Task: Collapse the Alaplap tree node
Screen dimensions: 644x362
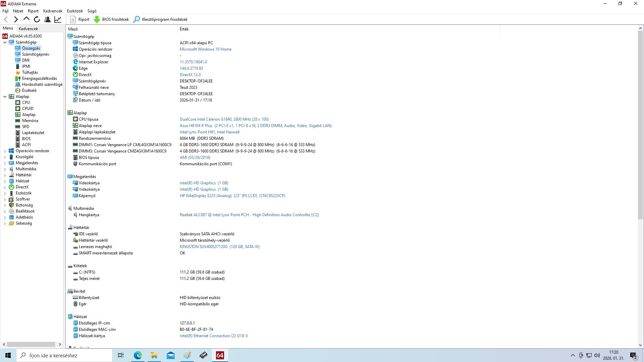Action: pyautogui.click(x=5, y=97)
